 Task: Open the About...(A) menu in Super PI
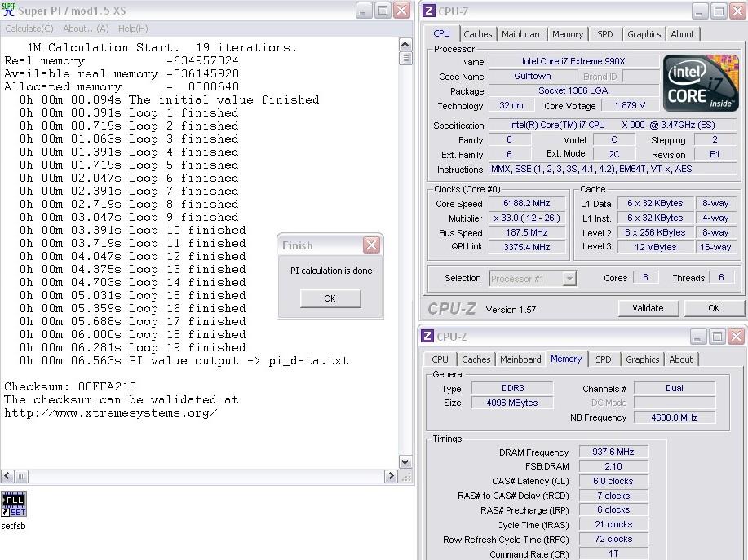pos(86,29)
